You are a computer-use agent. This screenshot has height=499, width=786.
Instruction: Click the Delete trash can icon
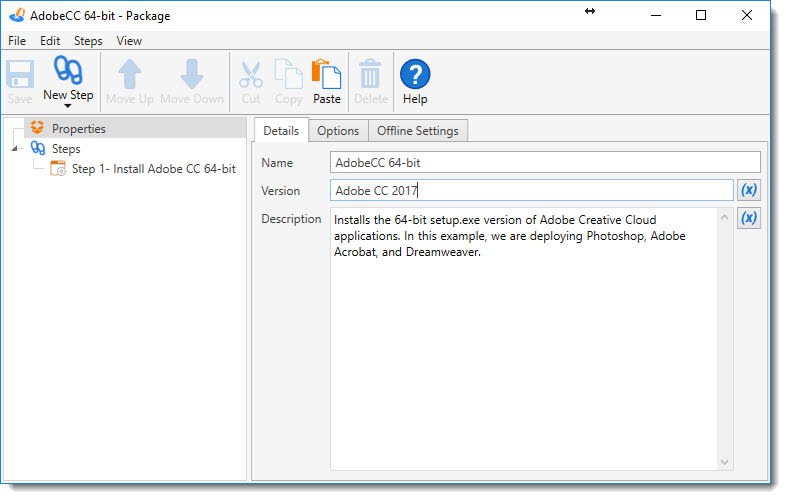tap(370, 74)
